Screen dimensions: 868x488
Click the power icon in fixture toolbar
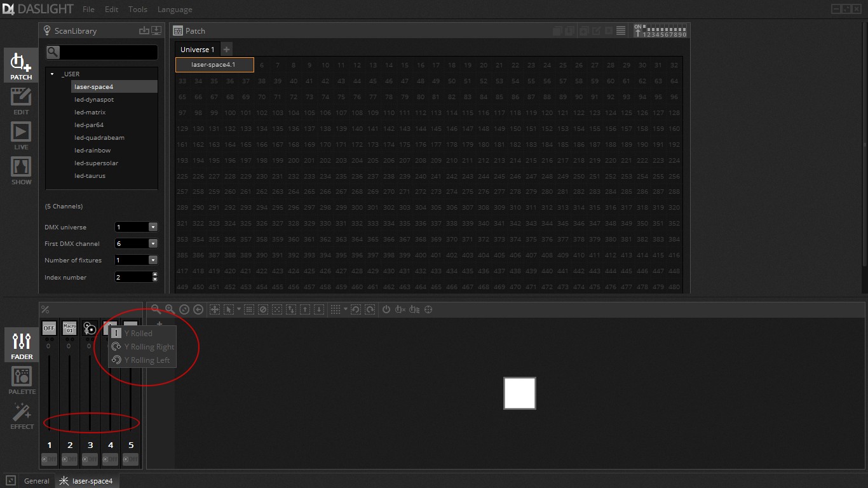pos(386,309)
